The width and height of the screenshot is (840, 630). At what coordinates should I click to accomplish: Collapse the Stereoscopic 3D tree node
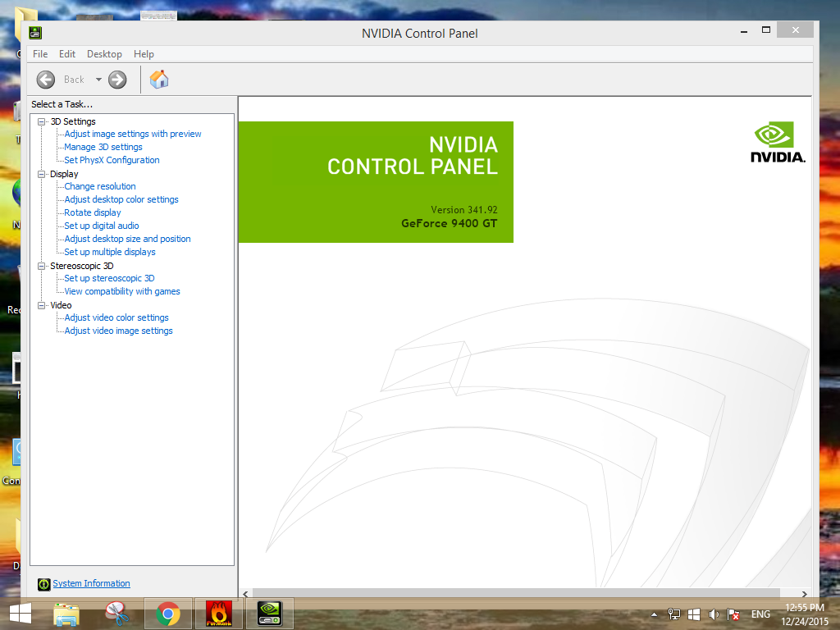41,266
